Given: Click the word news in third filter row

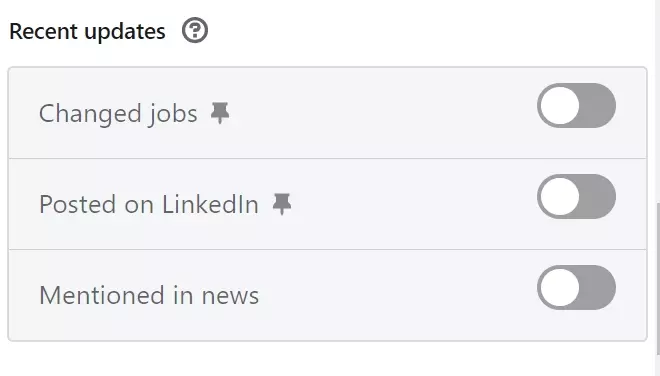Looking at the screenshot, I should [x=230, y=296].
